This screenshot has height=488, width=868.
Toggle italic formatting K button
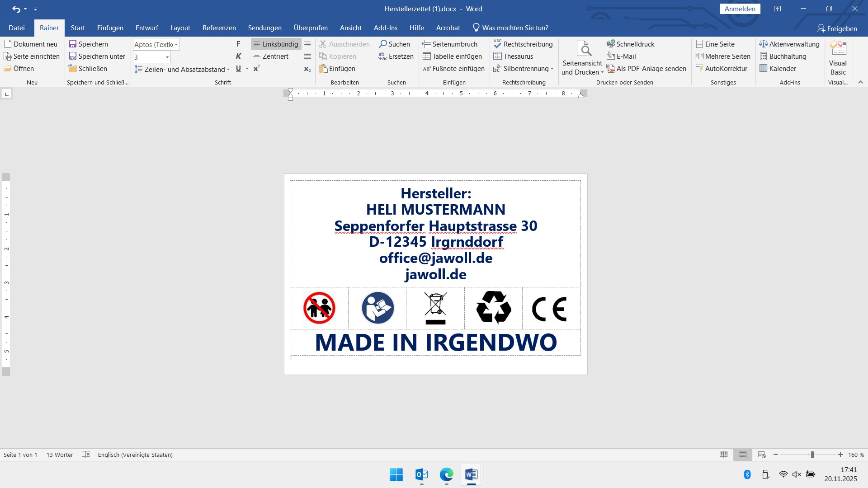pyautogui.click(x=238, y=56)
